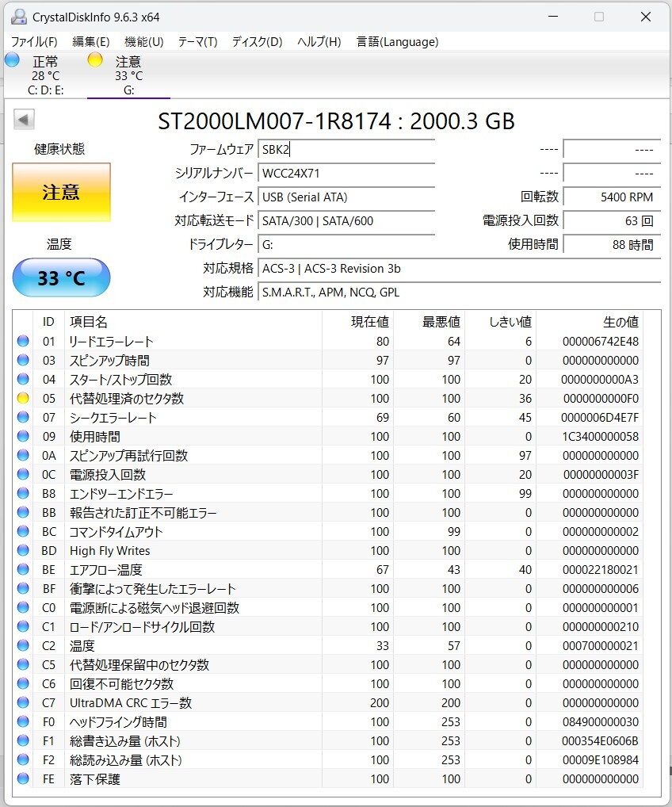Click the status icon for エアフロー温度
This screenshot has height=807, width=672.
click(x=23, y=570)
